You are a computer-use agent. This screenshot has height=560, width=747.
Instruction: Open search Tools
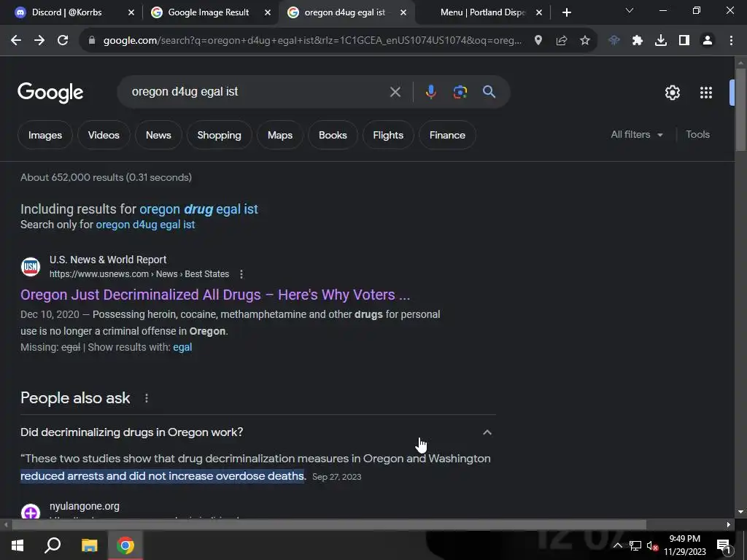(x=697, y=135)
